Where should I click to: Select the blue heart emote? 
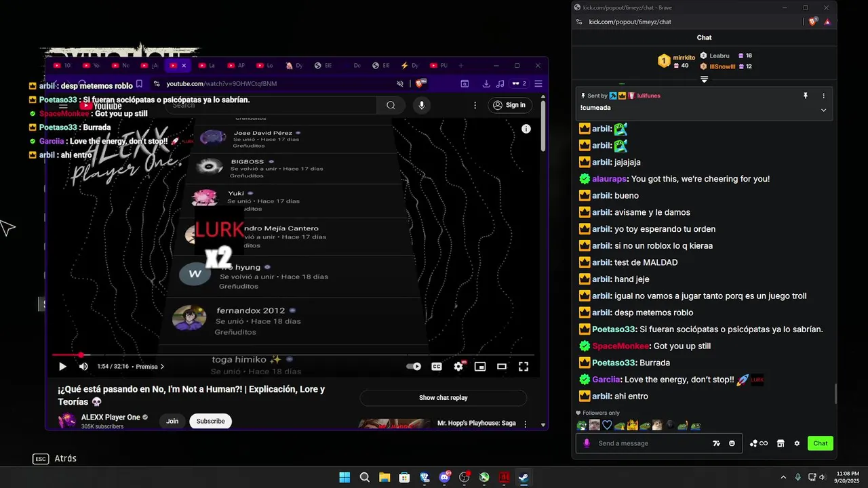click(x=607, y=426)
